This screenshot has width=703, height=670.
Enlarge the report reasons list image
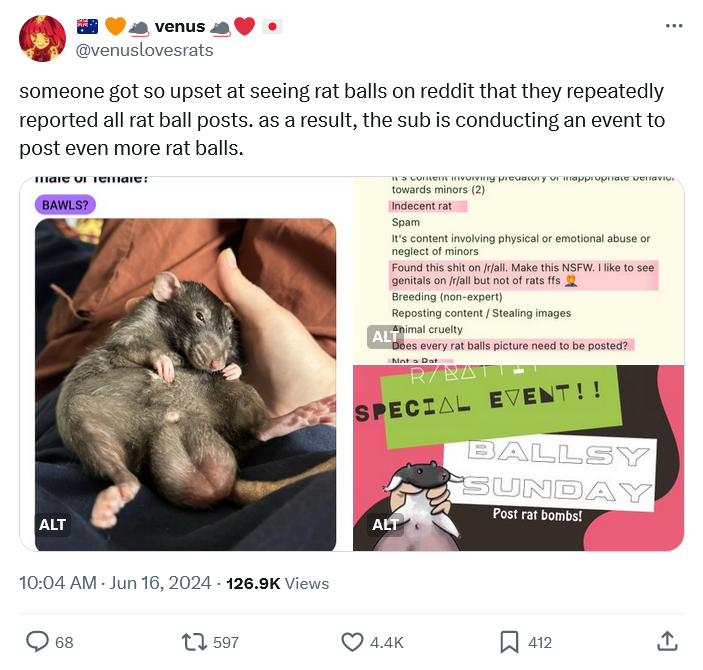518,270
